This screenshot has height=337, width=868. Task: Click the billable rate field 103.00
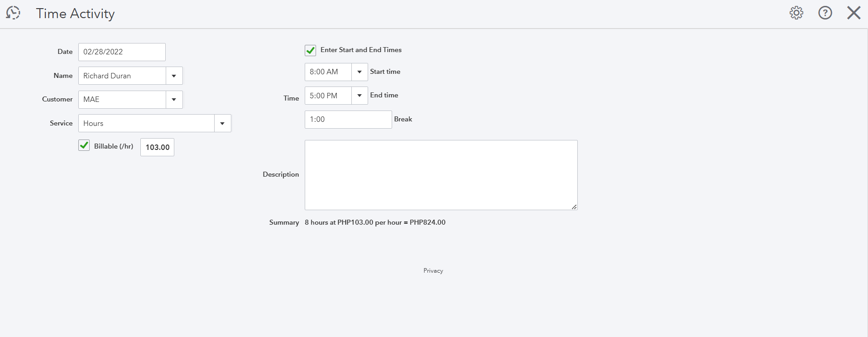[157, 147]
